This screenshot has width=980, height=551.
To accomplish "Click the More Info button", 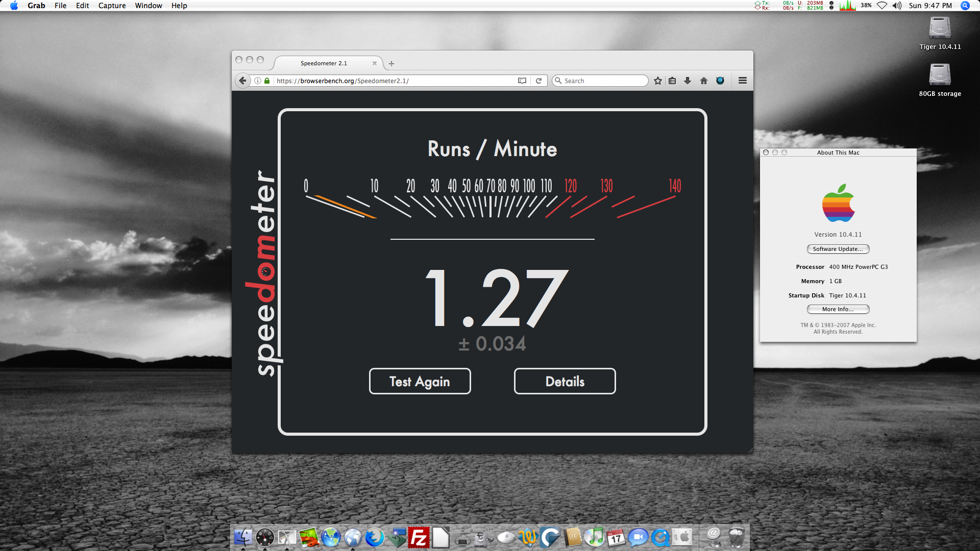I will (x=838, y=309).
